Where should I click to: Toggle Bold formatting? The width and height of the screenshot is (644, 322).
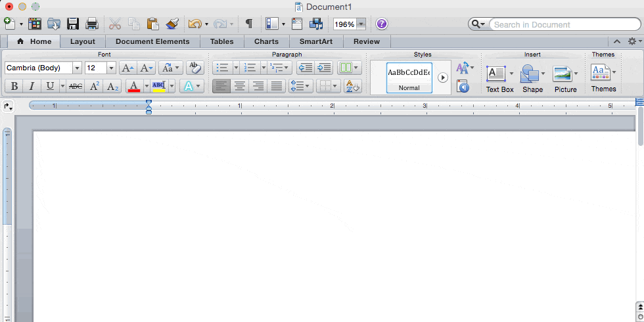[13, 86]
